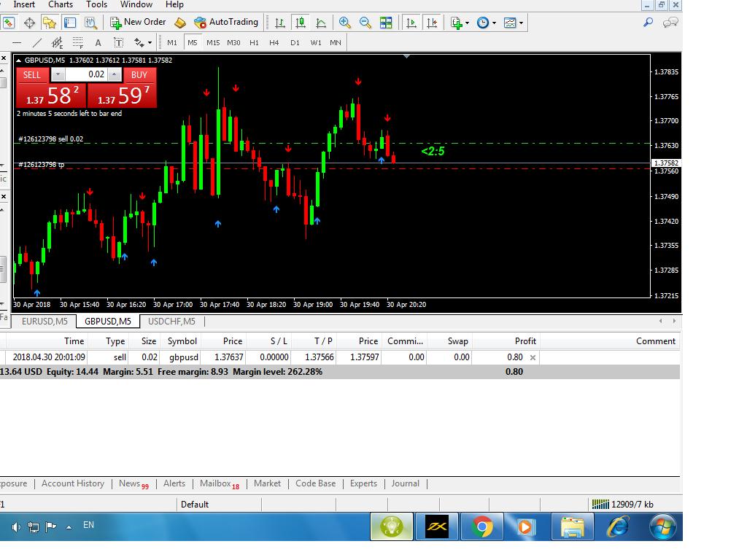Increase the lot volume with up arrow
Image resolution: width=747 pixels, height=560 pixels.
tap(115, 75)
